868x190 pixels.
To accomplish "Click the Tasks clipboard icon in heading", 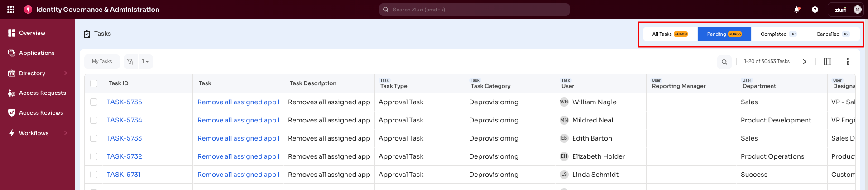I will click(x=87, y=34).
